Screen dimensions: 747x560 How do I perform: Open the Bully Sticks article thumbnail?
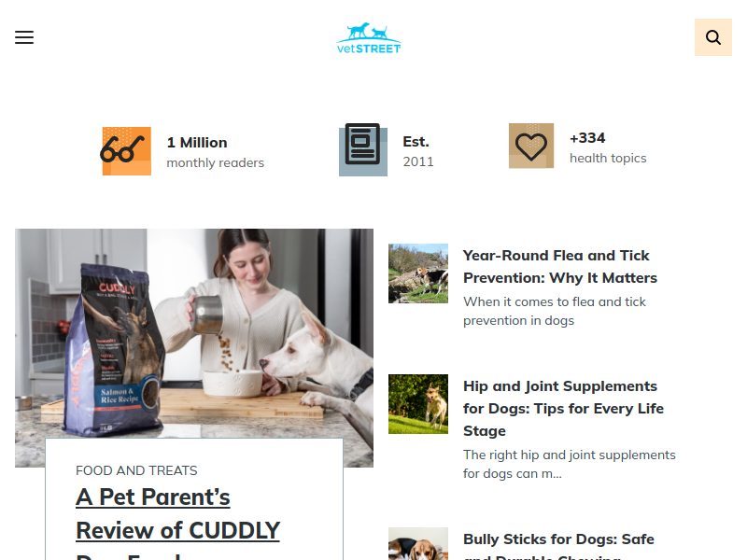pos(418,543)
